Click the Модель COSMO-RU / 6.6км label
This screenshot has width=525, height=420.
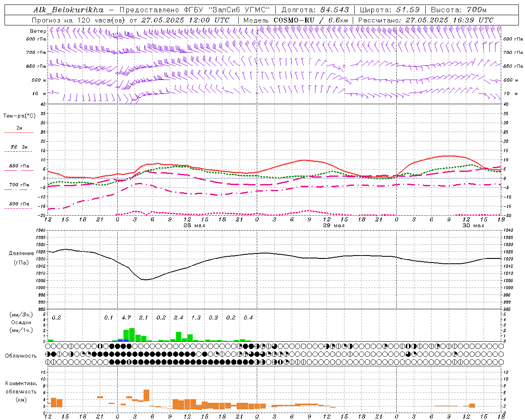tap(296, 20)
